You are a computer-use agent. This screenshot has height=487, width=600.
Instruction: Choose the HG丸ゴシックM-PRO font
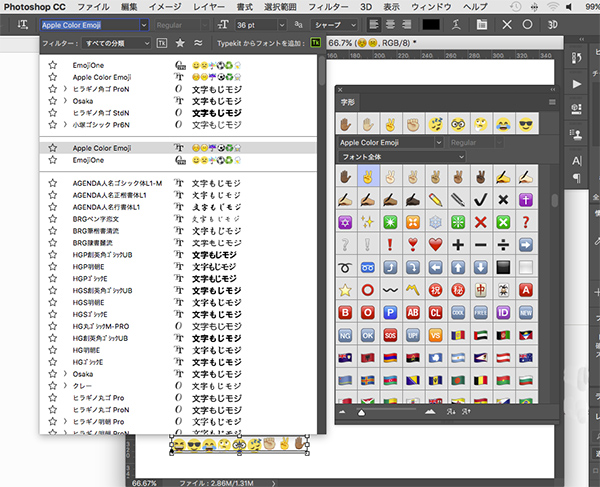point(101,326)
